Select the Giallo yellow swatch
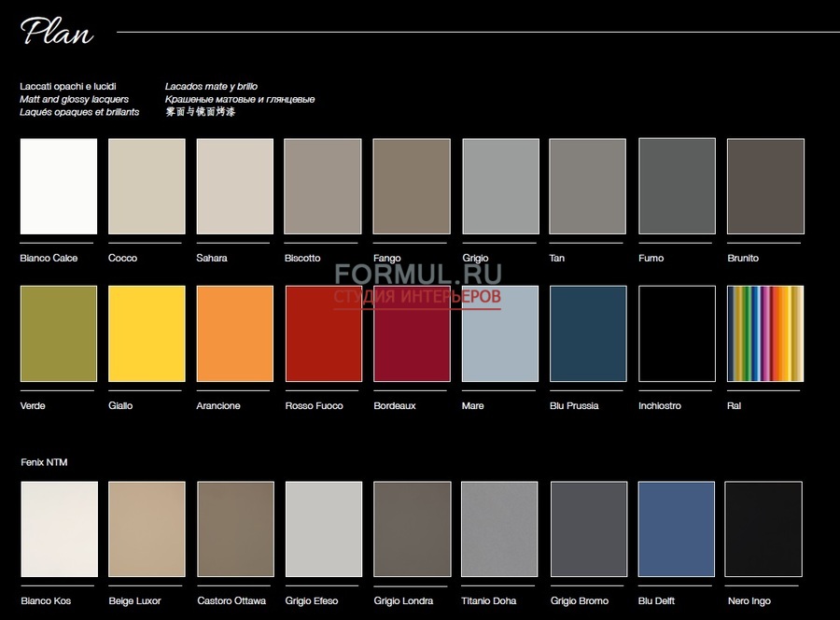Viewport: 840px width, 620px height. click(x=146, y=333)
